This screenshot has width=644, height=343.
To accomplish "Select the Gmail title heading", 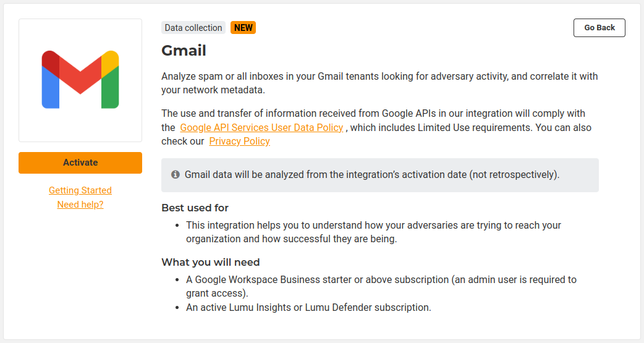I will [x=184, y=50].
